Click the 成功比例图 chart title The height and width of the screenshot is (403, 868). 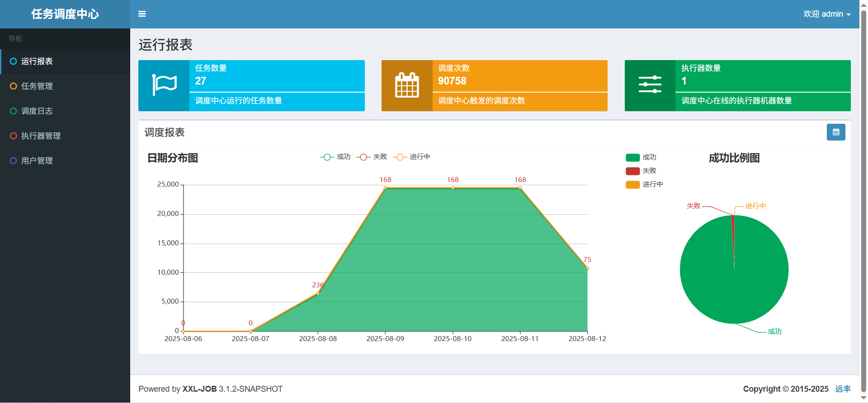coord(734,158)
